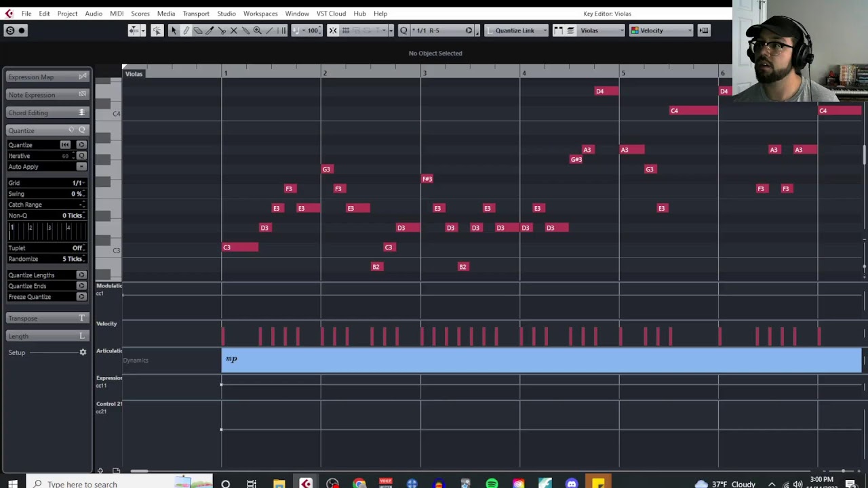868x488 pixels.
Task: Select the Mute X tool
Action: (x=233, y=30)
